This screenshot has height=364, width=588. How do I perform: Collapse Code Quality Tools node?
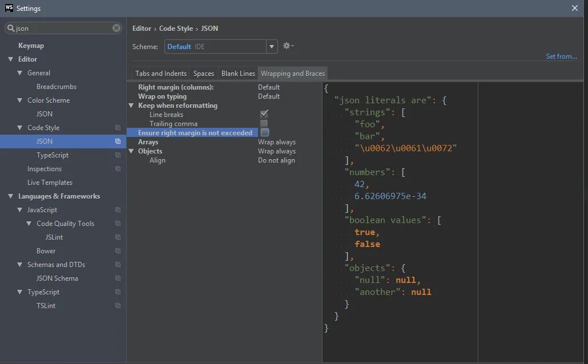point(29,224)
